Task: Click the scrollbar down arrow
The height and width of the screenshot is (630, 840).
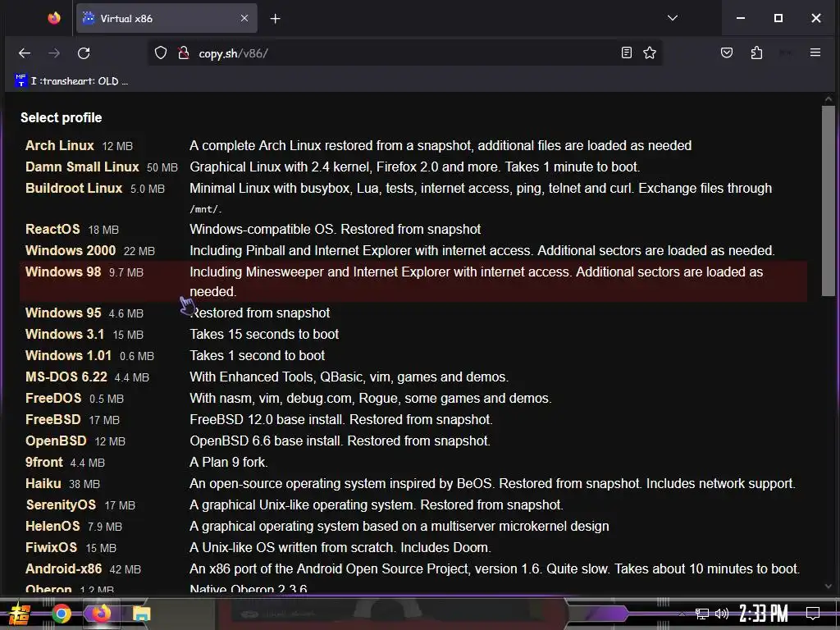Action: pyautogui.click(x=829, y=587)
